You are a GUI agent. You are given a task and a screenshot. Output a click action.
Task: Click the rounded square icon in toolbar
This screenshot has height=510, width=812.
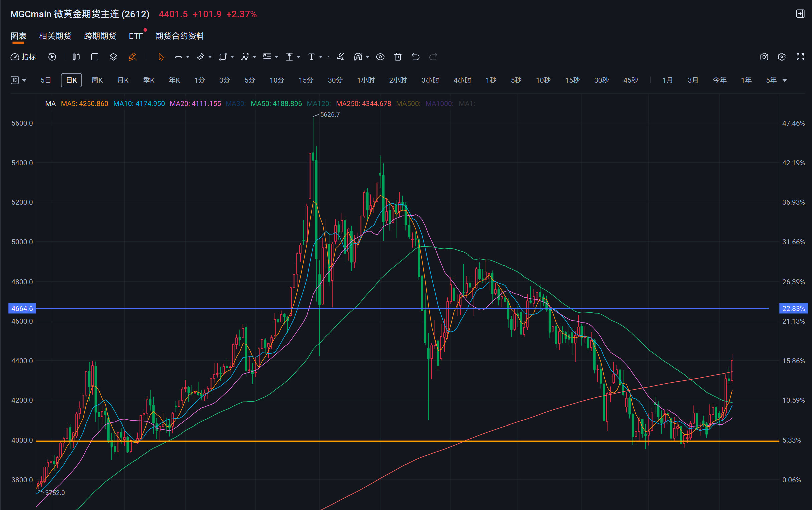tap(95, 57)
